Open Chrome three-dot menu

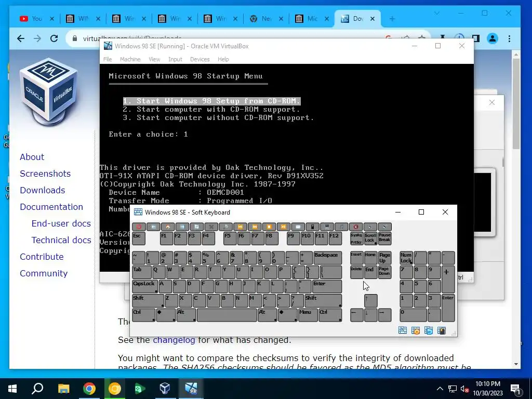coord(509,38)
